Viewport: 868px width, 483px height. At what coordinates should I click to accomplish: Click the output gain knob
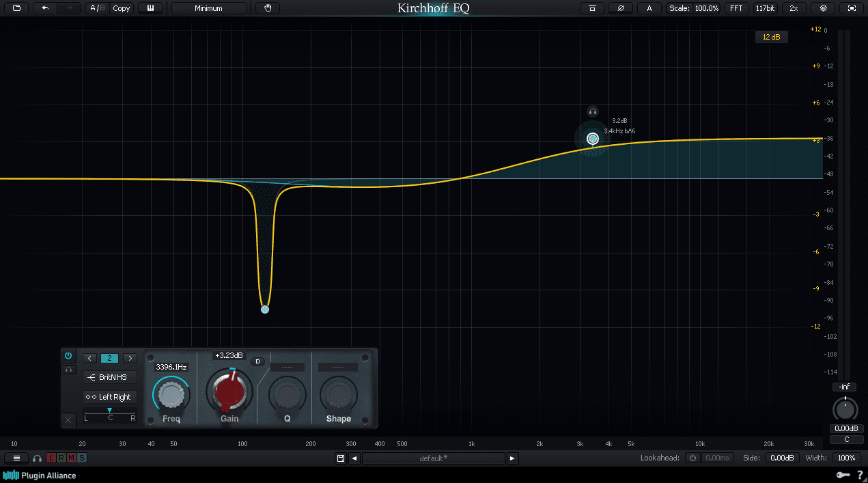click(x=845, y=409)
